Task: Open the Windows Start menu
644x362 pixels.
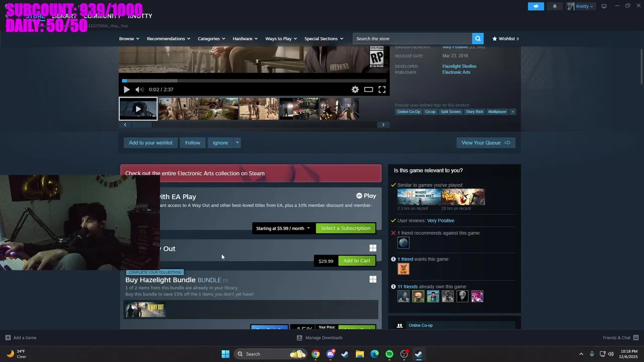Action: pos(225,354)
